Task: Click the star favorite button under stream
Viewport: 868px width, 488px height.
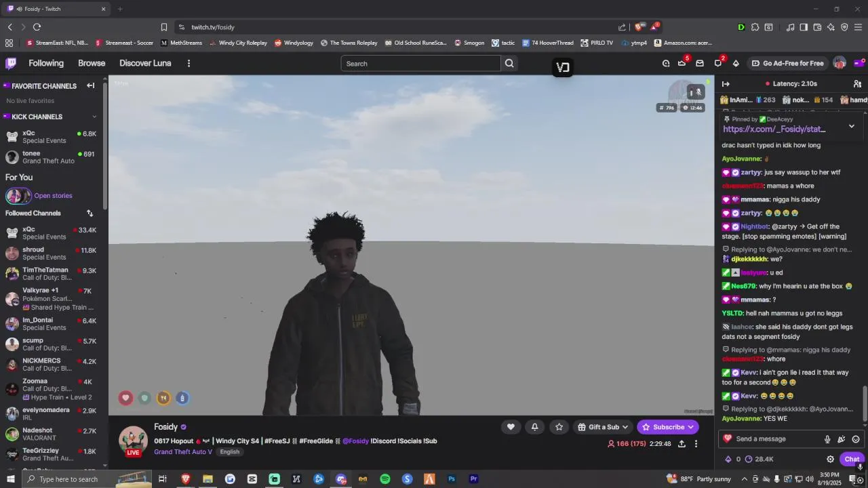Action: (559, 426)
